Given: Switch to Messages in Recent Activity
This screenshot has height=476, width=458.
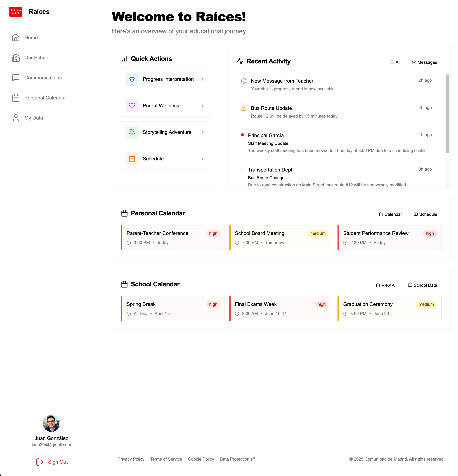Looking at the screenshot, I should [x=424, y=62].
